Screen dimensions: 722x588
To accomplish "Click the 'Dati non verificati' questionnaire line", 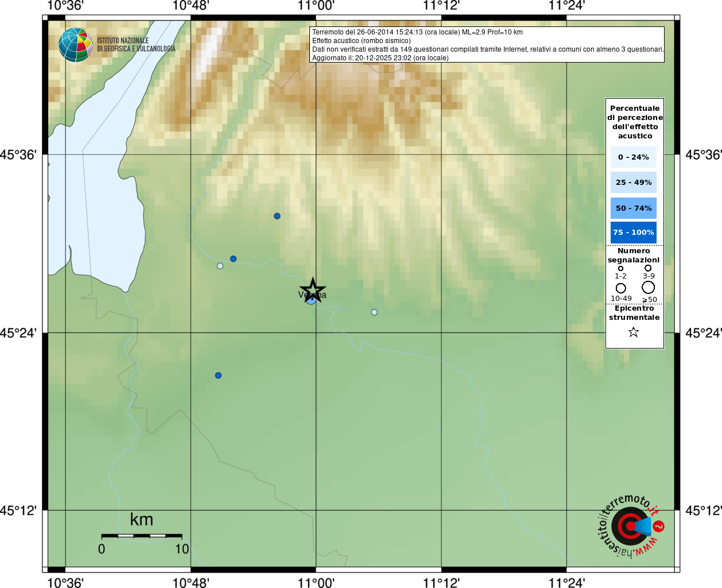I will click(488, 49).
